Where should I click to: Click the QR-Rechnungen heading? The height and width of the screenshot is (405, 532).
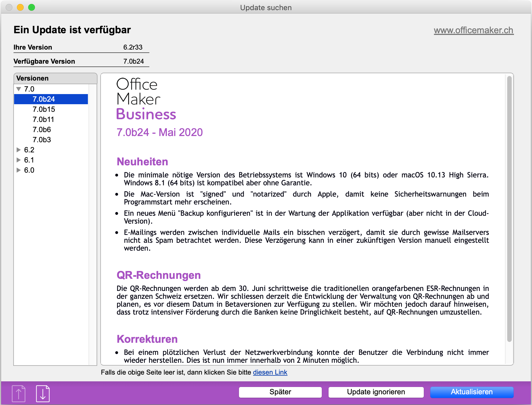[159, 275]
